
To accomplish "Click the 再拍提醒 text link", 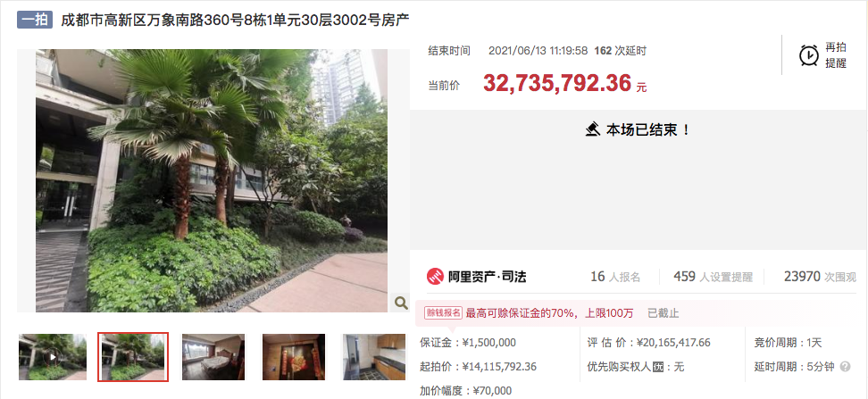I will (836, 55).
